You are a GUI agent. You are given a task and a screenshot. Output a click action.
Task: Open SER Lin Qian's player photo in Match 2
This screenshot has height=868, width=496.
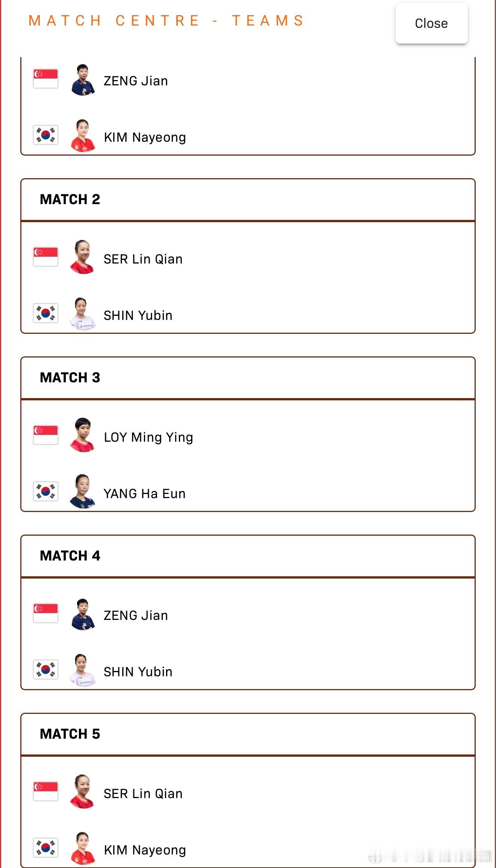[82, 257]
